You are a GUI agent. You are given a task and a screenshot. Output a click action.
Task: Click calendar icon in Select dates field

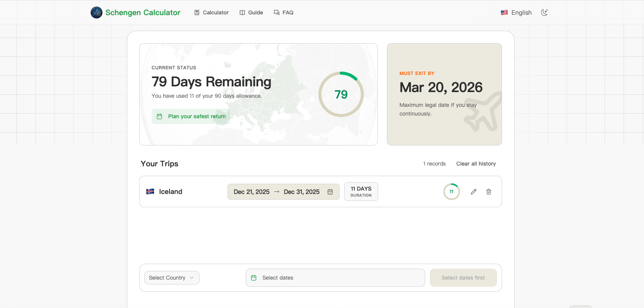click(x=254, y=278)
